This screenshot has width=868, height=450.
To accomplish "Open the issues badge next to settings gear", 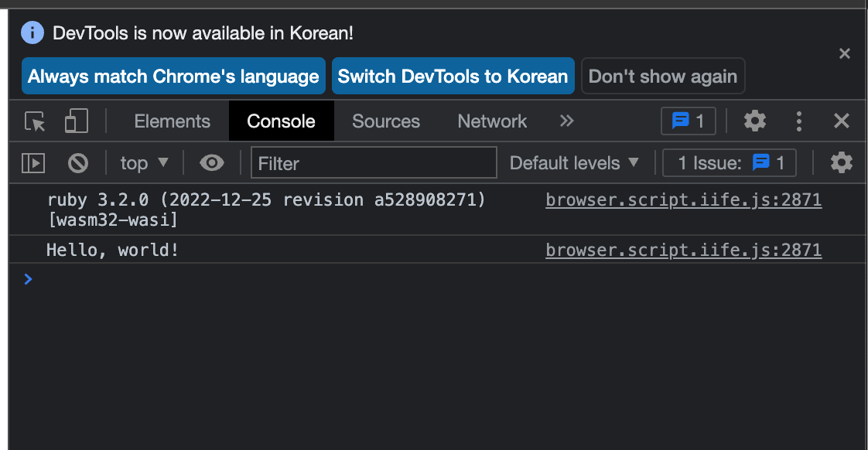I will click(x=688, y=121).
